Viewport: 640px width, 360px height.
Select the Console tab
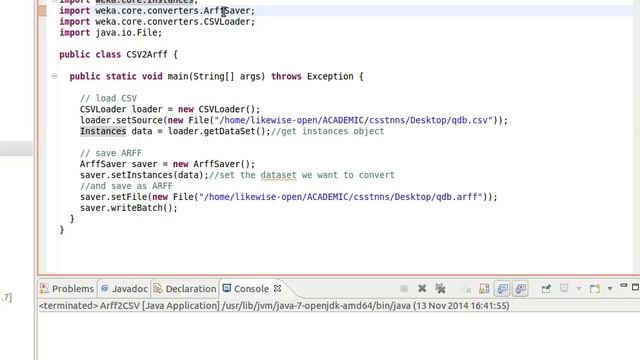(x=246, y=289)
